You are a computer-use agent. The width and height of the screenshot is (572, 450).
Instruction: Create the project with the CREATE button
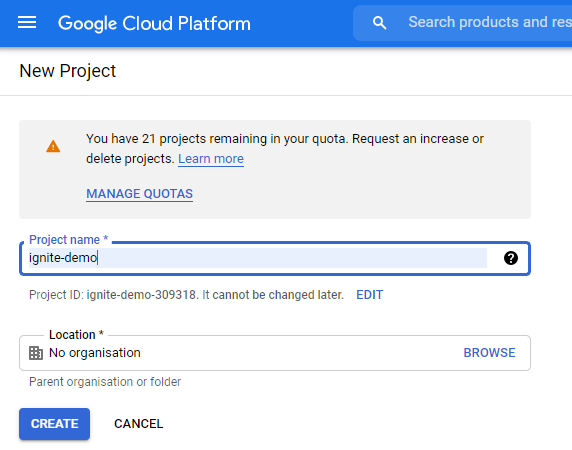pyautogui.click(x=54, y=424)
